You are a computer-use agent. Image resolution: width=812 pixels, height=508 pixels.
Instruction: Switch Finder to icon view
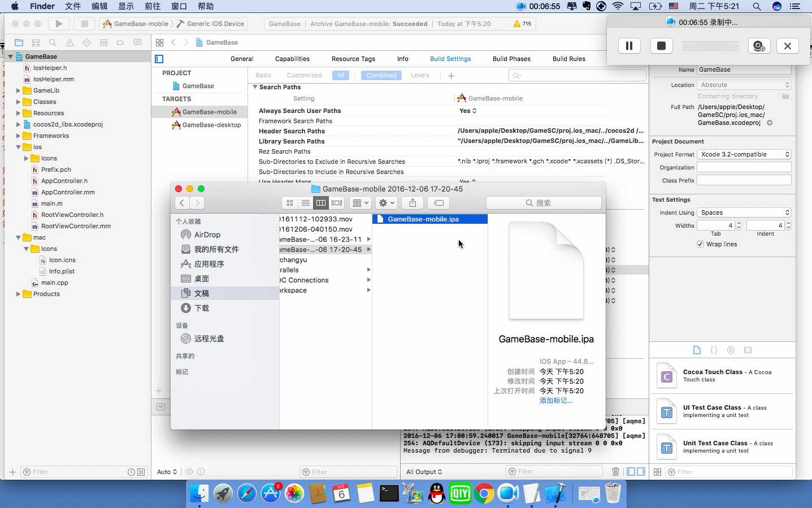[290, 203]
